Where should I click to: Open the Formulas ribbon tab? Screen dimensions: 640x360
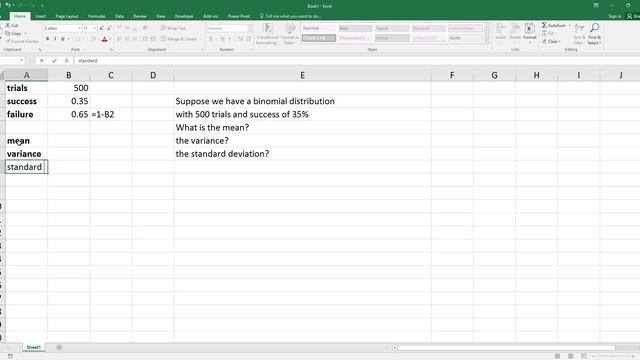tap(97, 16)
